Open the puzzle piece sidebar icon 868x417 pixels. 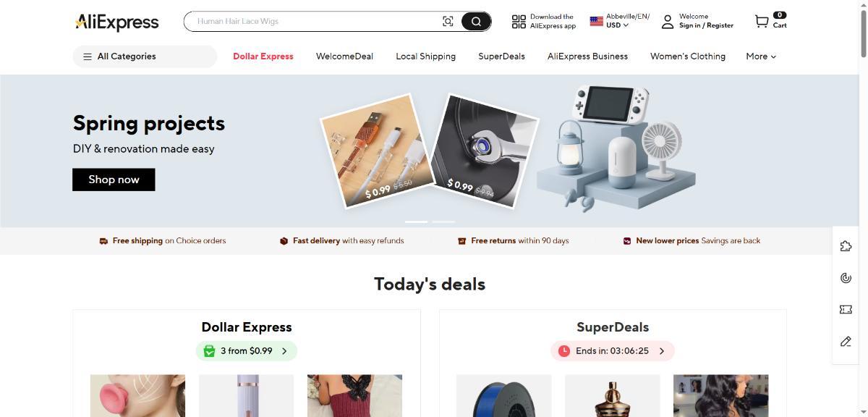[x=846, y=246]
